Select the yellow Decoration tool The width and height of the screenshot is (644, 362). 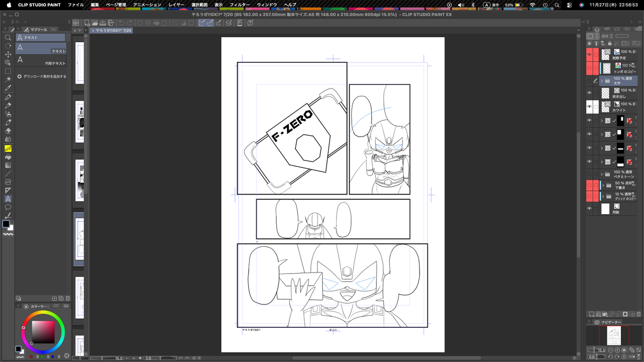8,148
